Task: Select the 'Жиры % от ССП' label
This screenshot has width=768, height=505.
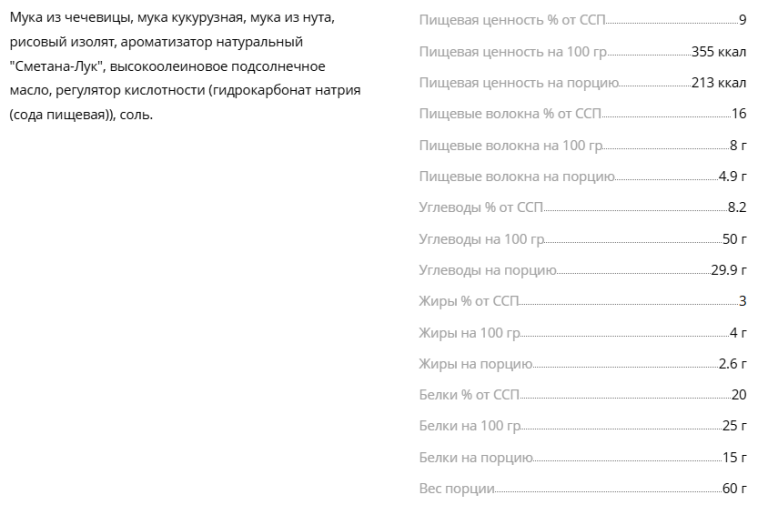Action: tap(469, 301)
